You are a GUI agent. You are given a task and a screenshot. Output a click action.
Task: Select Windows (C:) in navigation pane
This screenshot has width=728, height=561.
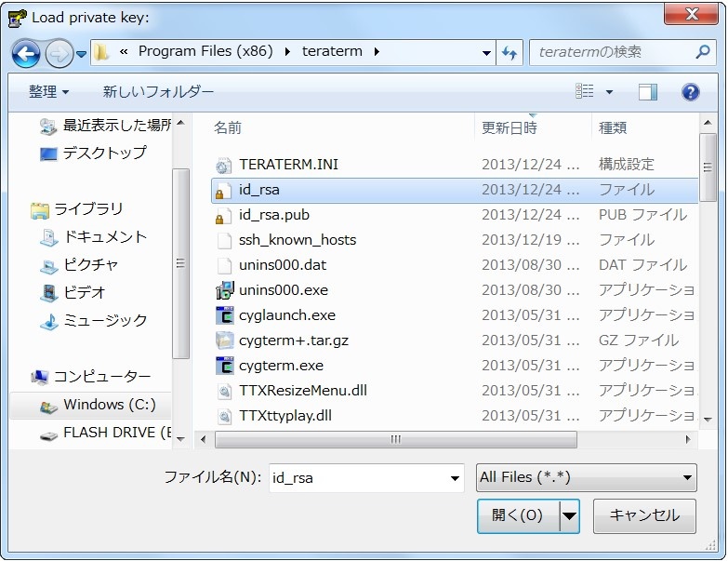click(109, 405)
